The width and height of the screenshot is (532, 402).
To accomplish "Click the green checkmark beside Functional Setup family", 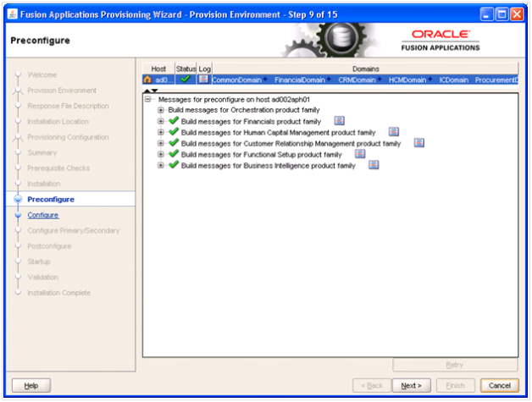I will point(174,154).
